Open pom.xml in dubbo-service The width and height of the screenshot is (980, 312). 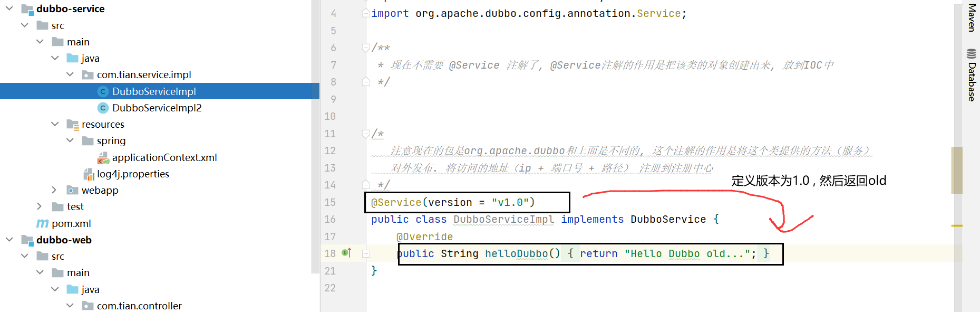[71, 223]
